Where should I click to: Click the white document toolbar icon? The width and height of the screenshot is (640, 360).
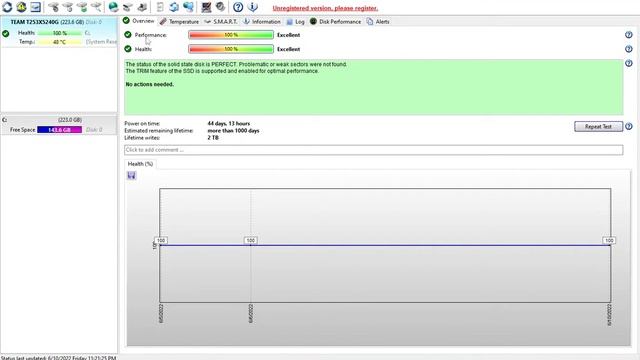[160, 7]
